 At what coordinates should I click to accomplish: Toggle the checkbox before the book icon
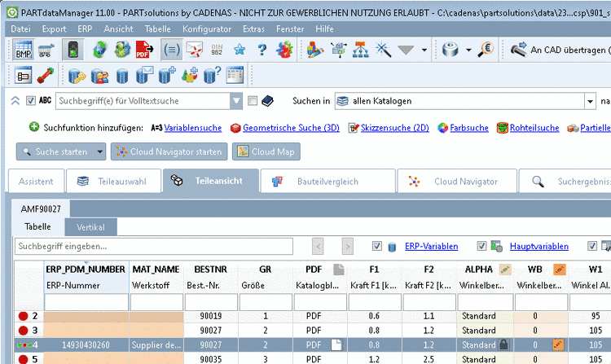[x=253, y=101]
